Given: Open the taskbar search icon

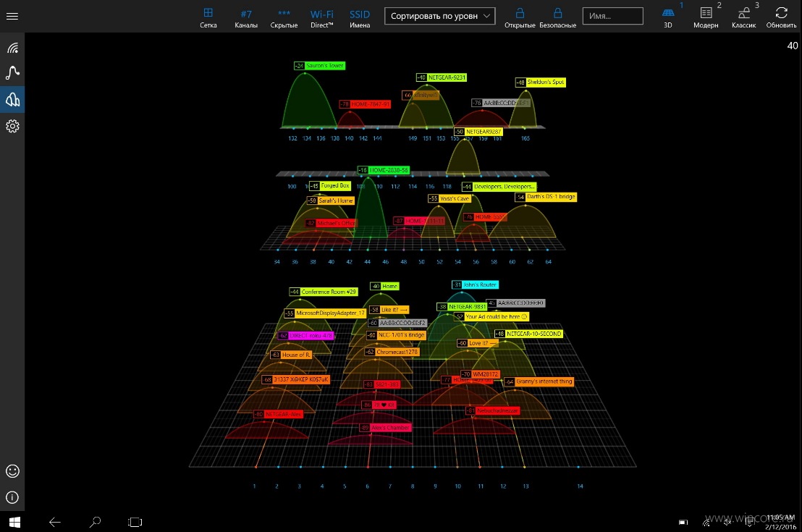Looking at the screenshot, I should [x=95, y=522].
